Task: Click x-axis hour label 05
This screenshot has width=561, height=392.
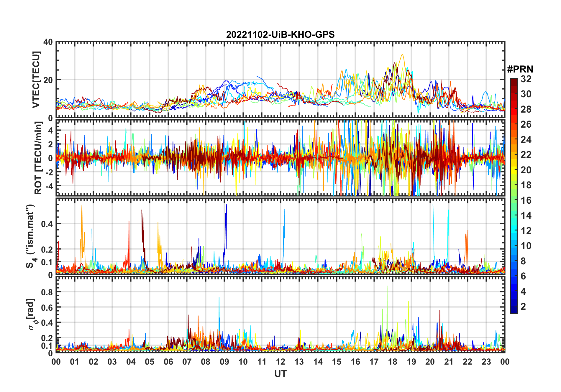Action: [150, 362]
